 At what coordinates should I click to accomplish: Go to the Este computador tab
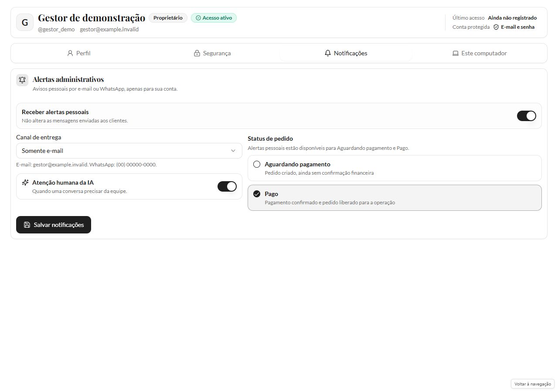point(479,53)
